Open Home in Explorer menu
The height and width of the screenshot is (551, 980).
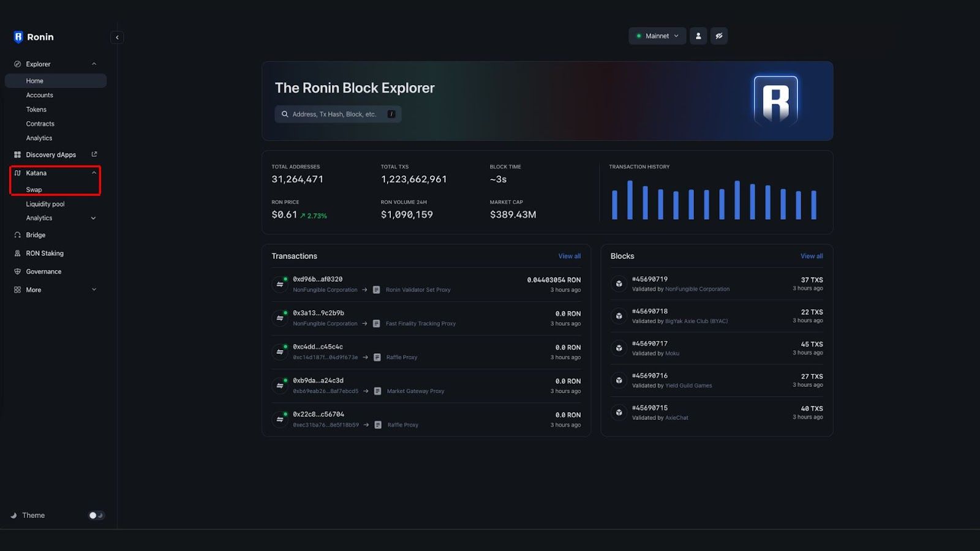[x=56, y=81]
